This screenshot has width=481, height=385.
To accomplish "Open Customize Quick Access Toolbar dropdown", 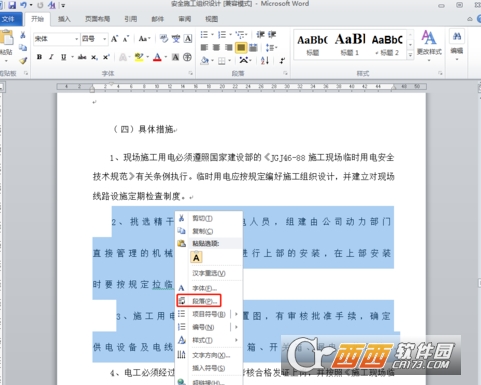I will 63,5.
